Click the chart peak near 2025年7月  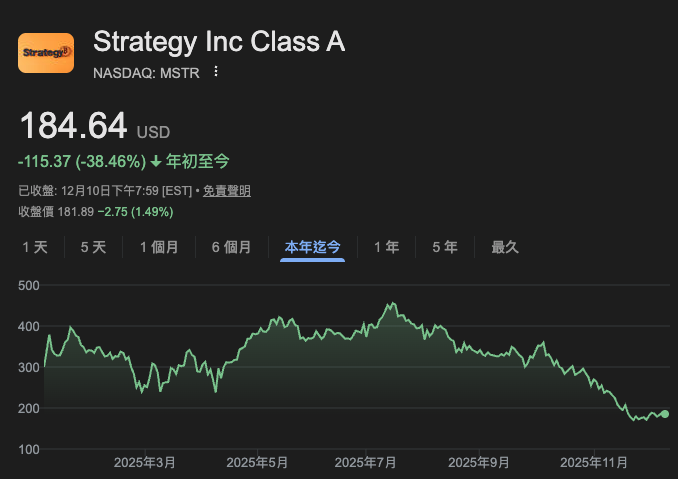tap(391, 304)
